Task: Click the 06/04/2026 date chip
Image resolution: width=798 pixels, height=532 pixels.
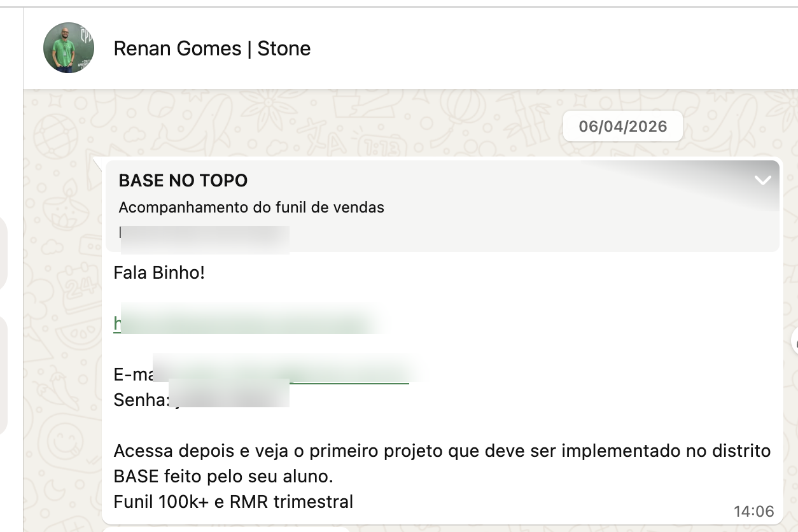Action: tap(622, 125)
